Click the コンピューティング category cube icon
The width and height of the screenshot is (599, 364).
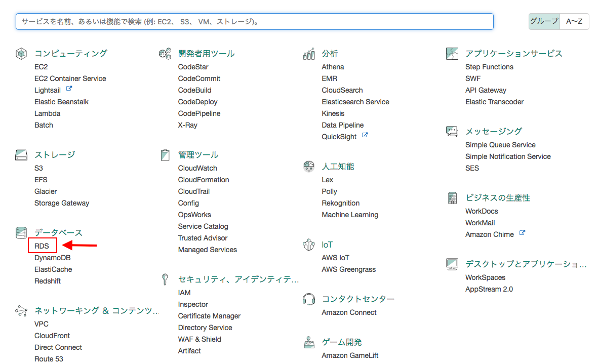tap(21, 53)
